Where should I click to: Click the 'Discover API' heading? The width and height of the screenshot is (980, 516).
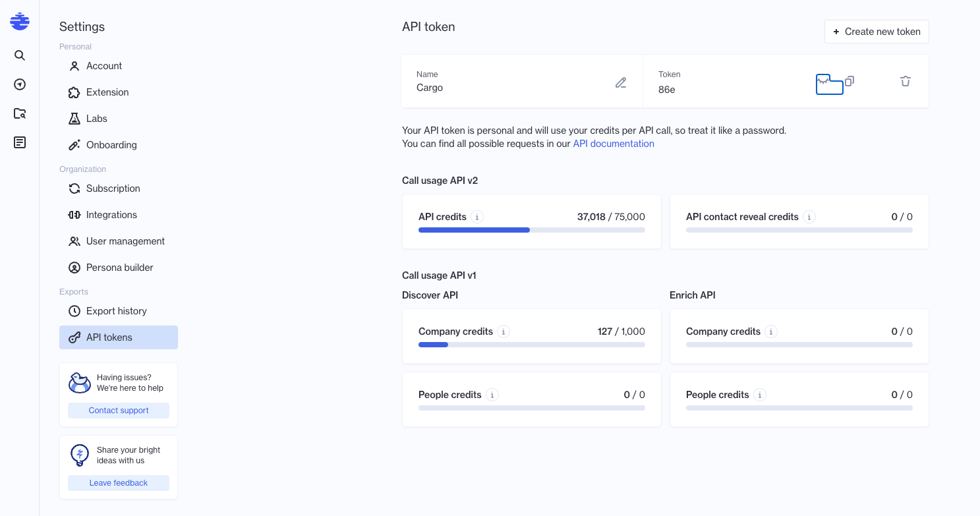[x=430, y=295]
